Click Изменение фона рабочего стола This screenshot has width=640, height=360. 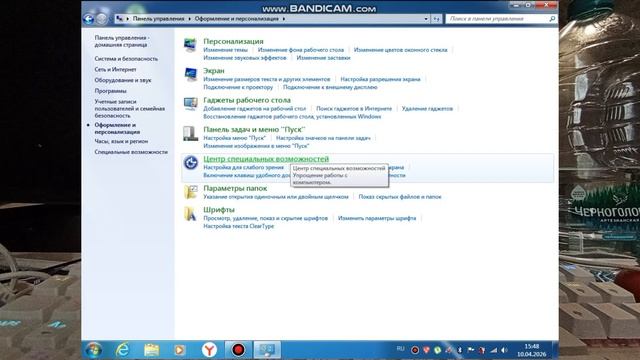pos(301,50)
